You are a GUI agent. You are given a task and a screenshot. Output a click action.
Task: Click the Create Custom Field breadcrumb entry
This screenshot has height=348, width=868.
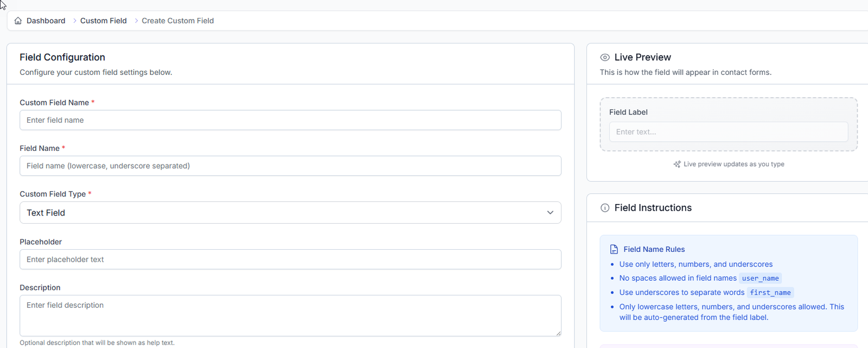pos(177,21)
